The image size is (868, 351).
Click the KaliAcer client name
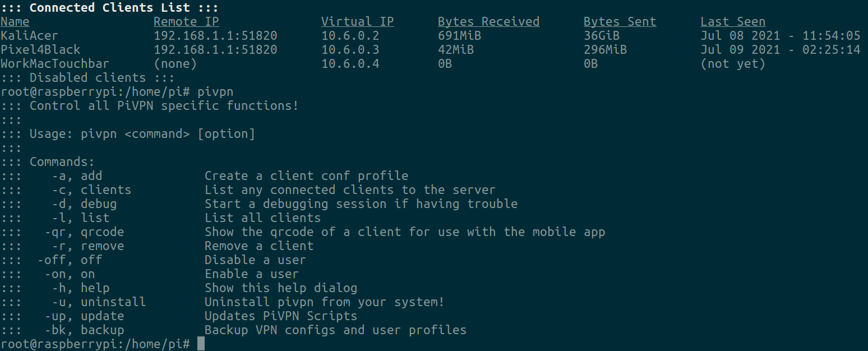coord(29,36)
